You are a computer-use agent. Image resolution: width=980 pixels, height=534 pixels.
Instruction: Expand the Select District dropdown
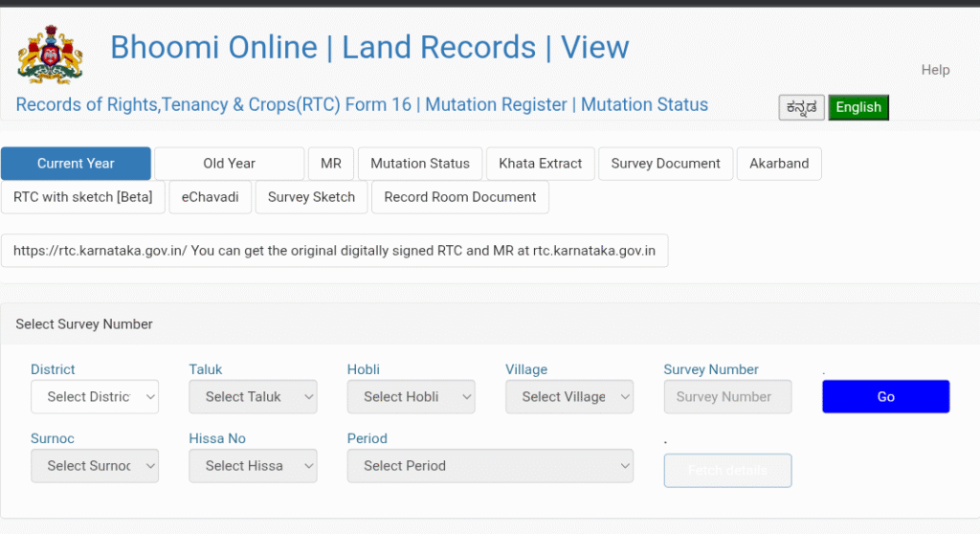[x=95, y=397]
